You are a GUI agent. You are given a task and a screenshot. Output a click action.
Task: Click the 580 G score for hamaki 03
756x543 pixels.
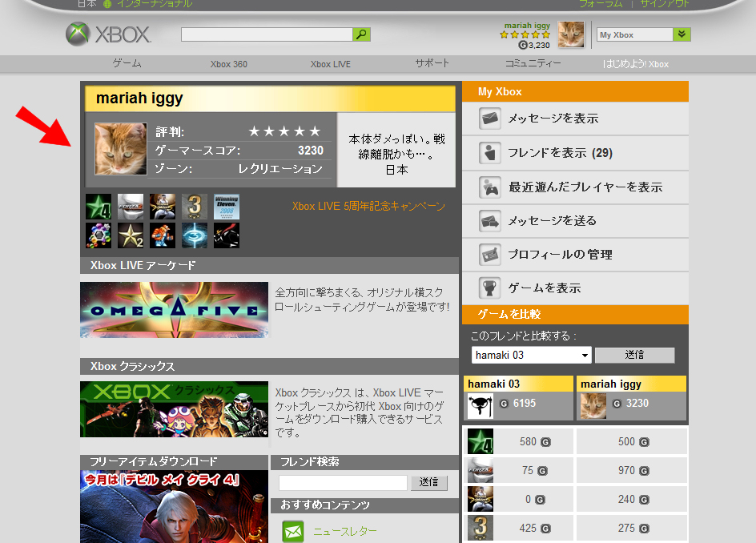535,442
